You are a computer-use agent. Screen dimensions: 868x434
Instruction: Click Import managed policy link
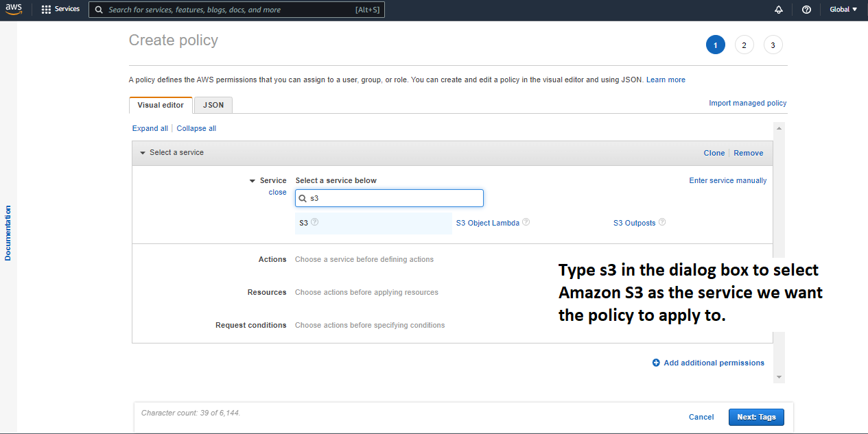748,103
